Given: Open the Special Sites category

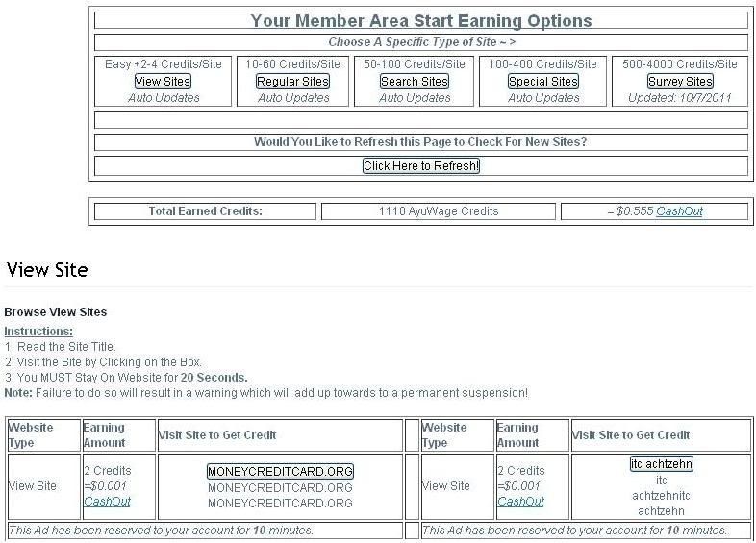Looking at the screenshot, I should (543, 82).
